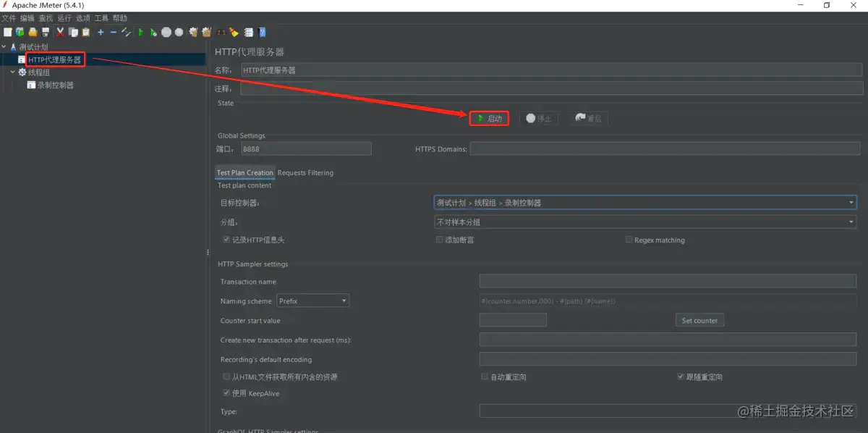868x433 pixels.
Task: Collapse the 测试计划 tree expander
Action: (4, 47)
